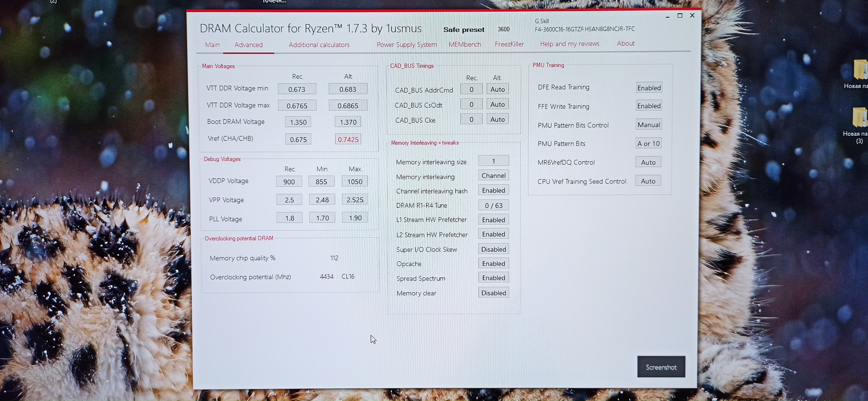Minimize the DRAM Calculator window
The image size is (868, 401).
pyautogui.click(x=667, y=16)
